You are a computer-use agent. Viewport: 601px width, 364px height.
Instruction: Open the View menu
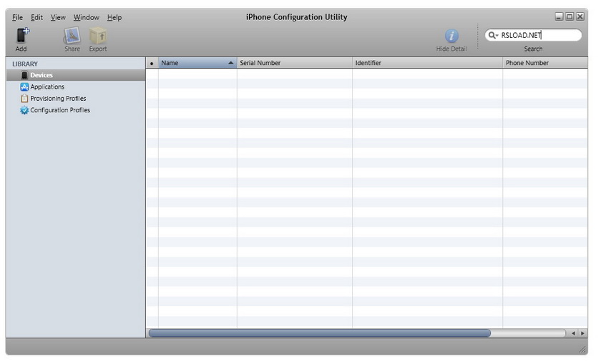click(x=58, y=17)
